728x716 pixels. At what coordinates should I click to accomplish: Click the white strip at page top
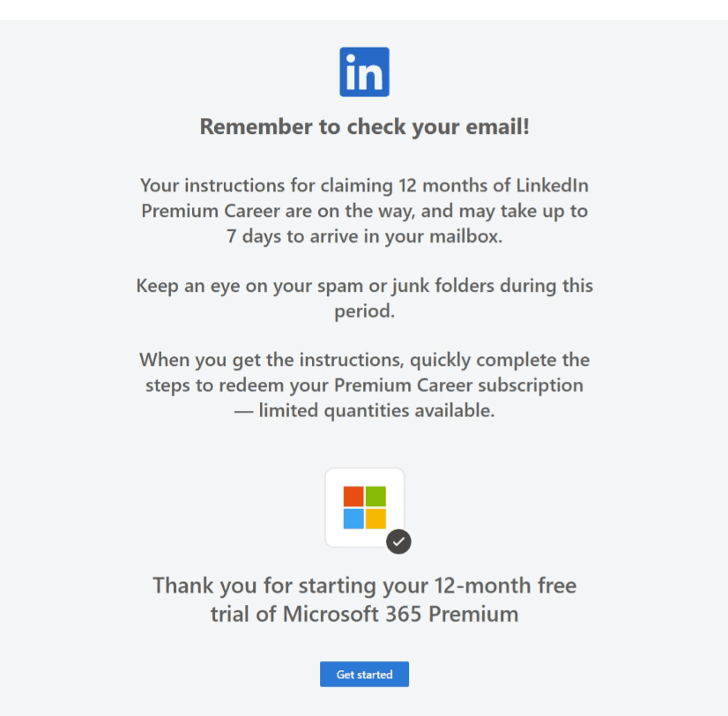(364, 10)
